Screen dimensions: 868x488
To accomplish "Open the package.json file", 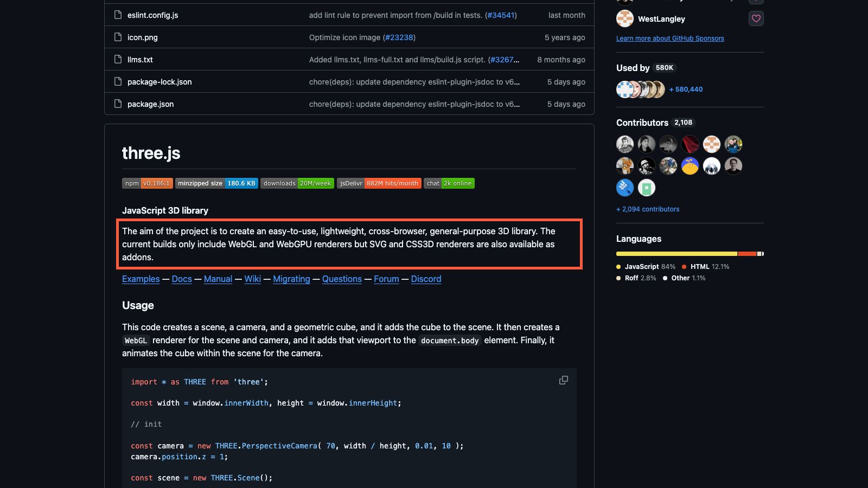I will (x=151, y=104).
